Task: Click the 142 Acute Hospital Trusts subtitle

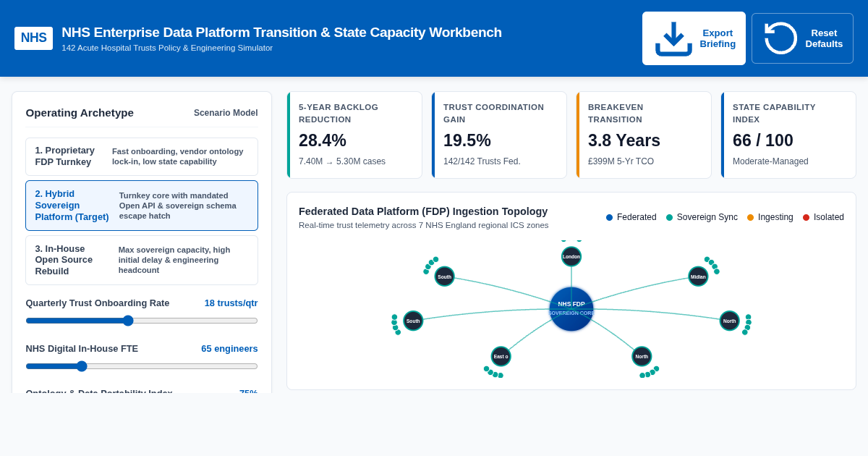Action: click(167, 48)
